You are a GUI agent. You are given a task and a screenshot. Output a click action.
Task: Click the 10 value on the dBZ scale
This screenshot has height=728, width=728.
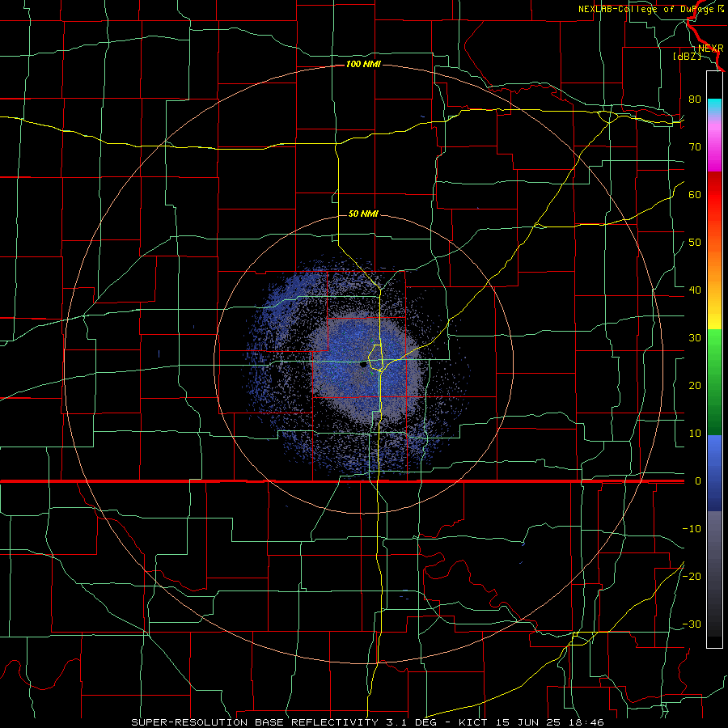pos(695,434)
